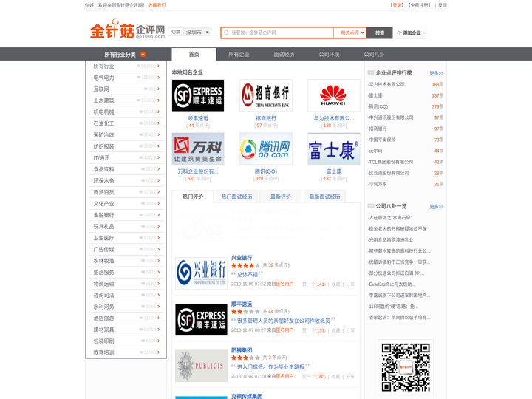This screenshot has width=532, height=399.
Task: Click the SF Express 顺丰速运 logo in 本地知名企业
Action: tap(198, 95)
